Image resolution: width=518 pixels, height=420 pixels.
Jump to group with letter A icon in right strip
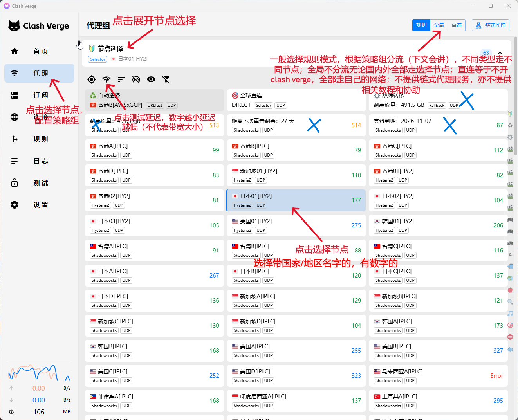tap(510, 255)
